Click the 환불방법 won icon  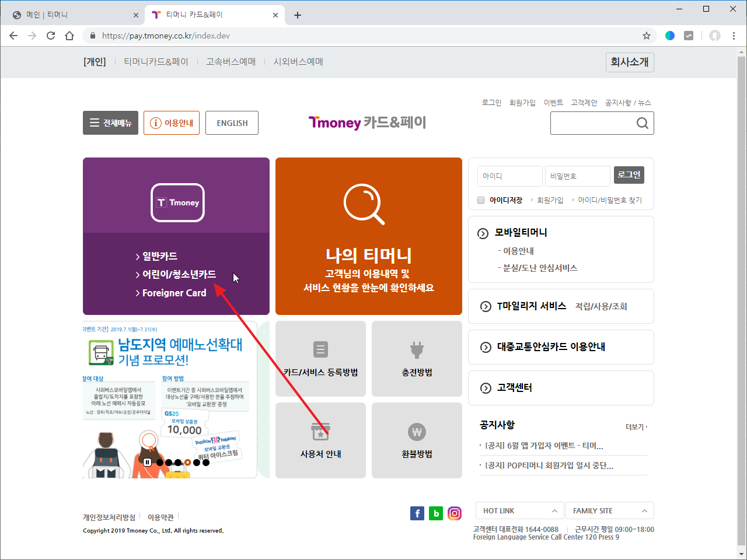tap(417, 432)
